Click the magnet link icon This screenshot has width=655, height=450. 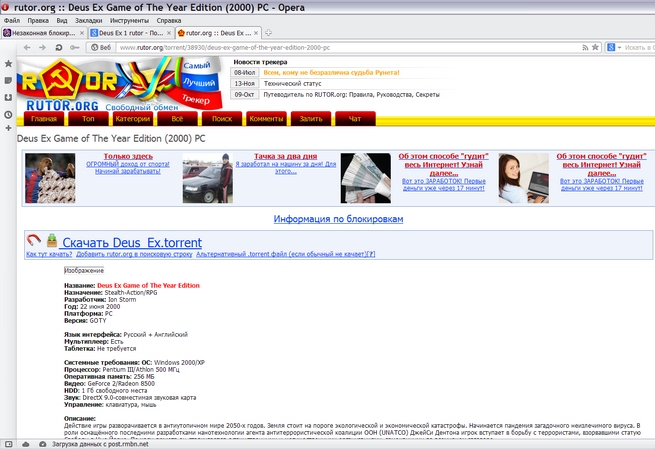(34, 240)
